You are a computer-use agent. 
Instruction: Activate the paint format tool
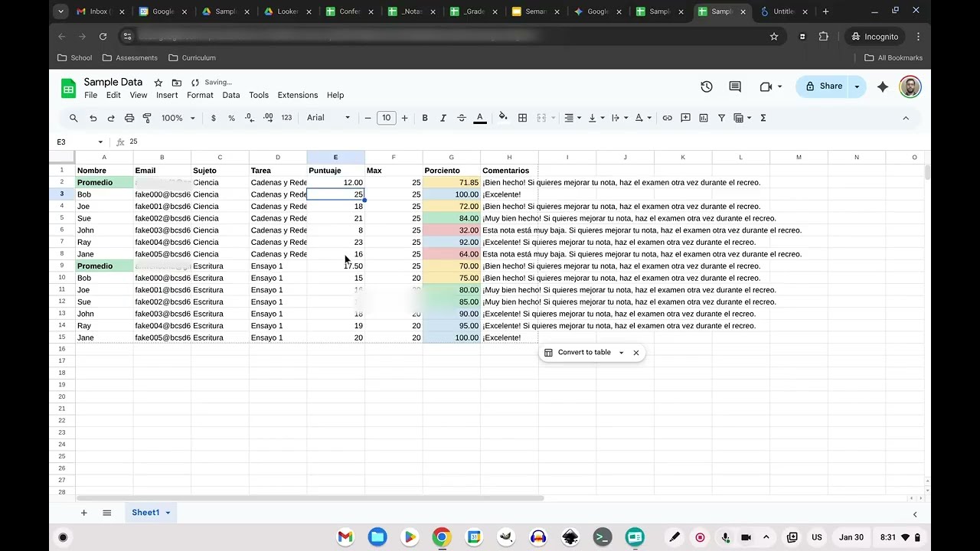click(x=147, y=118)
